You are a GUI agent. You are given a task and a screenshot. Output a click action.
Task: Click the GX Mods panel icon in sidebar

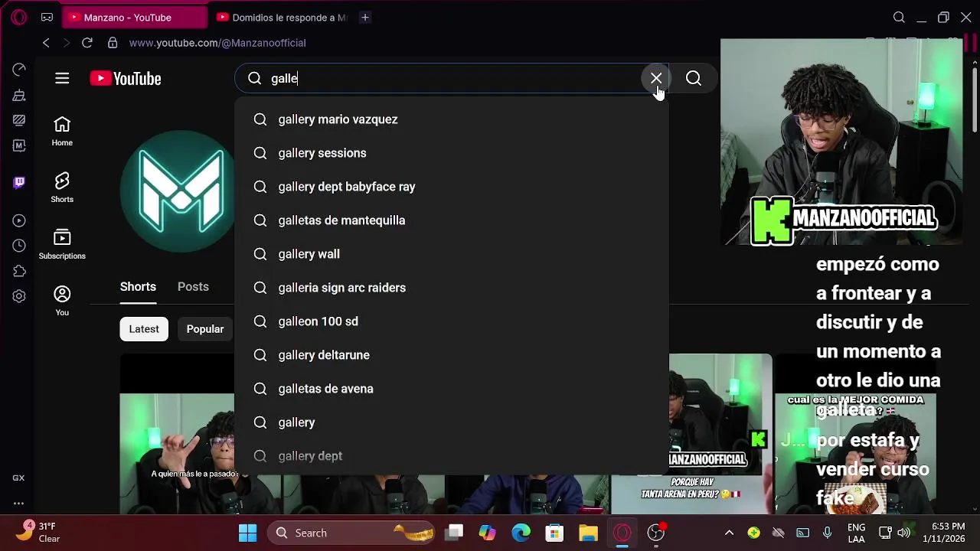[19, 120]
